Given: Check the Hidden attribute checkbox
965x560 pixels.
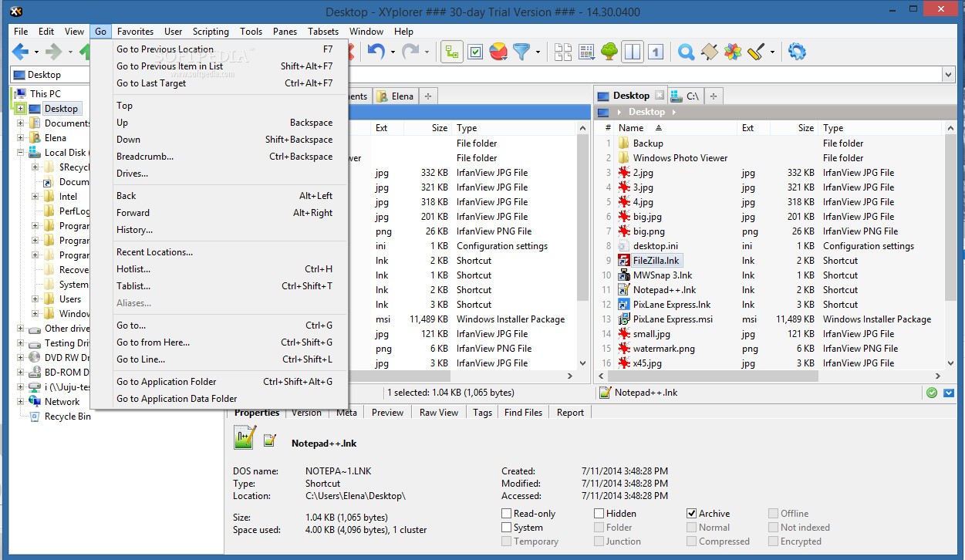Looking at the screenshot, I should tap(597, 513).
